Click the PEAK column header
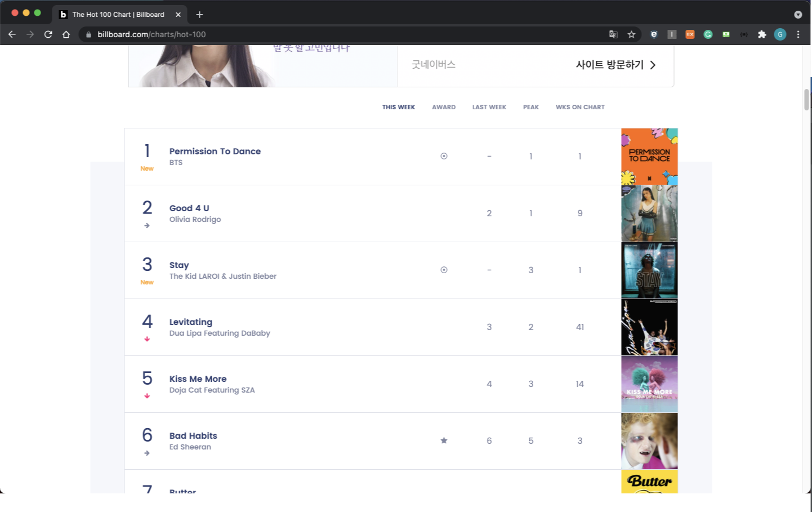Viewport: 812px width, 512px height. (x=531, y=107)
